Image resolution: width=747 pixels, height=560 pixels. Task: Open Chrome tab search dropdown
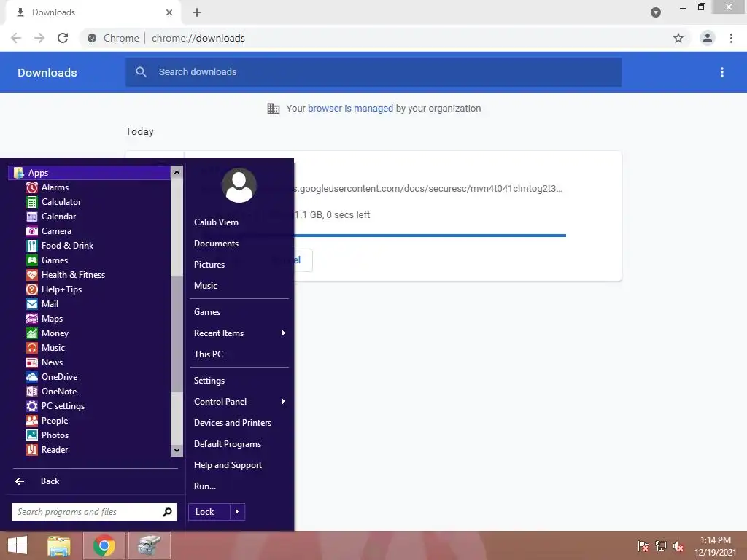point(656,12)
